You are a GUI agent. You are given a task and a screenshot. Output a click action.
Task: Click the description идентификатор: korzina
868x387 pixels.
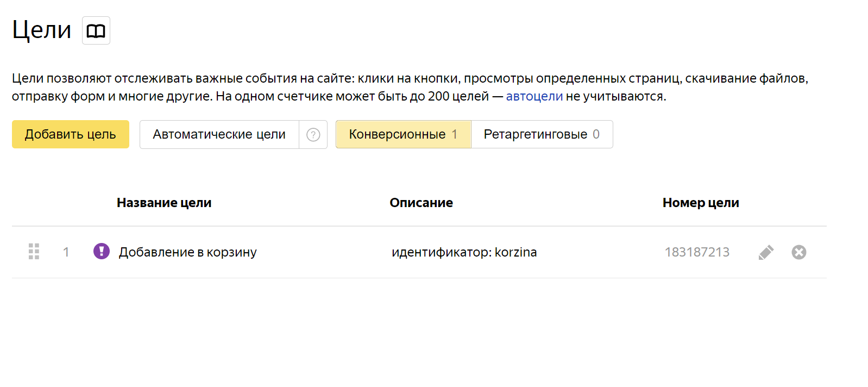(464, 252)
